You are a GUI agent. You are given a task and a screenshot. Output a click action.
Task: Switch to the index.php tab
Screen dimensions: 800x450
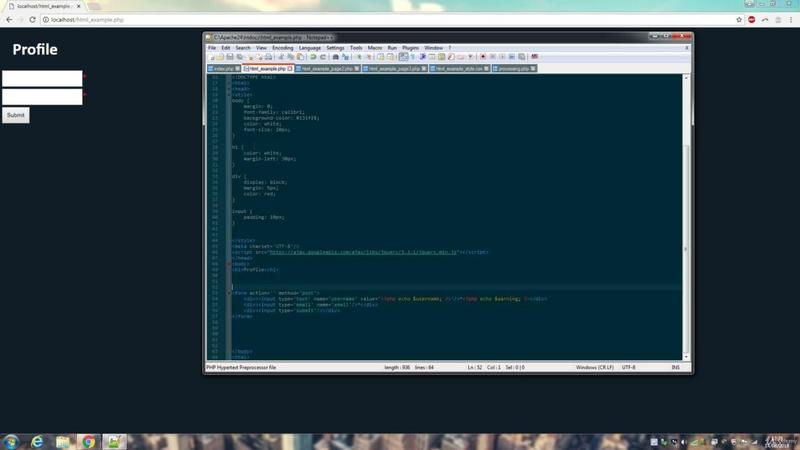(221, 68)
